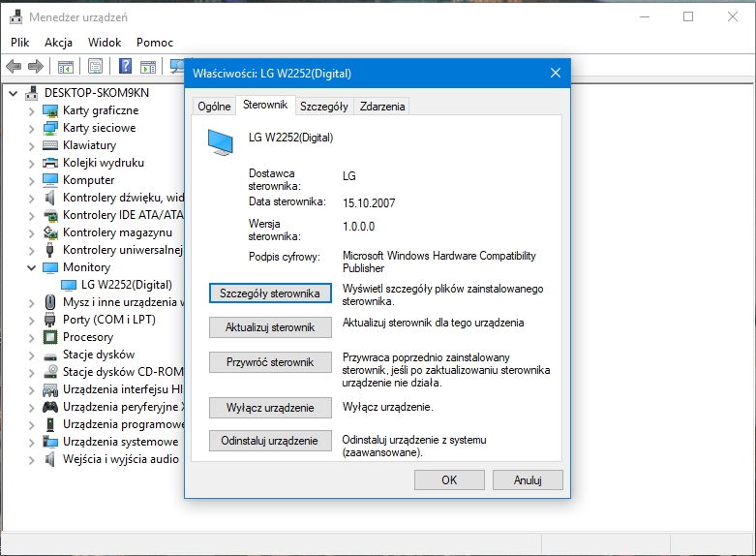Click driver date value 15.10.2007

click(369, 203)
